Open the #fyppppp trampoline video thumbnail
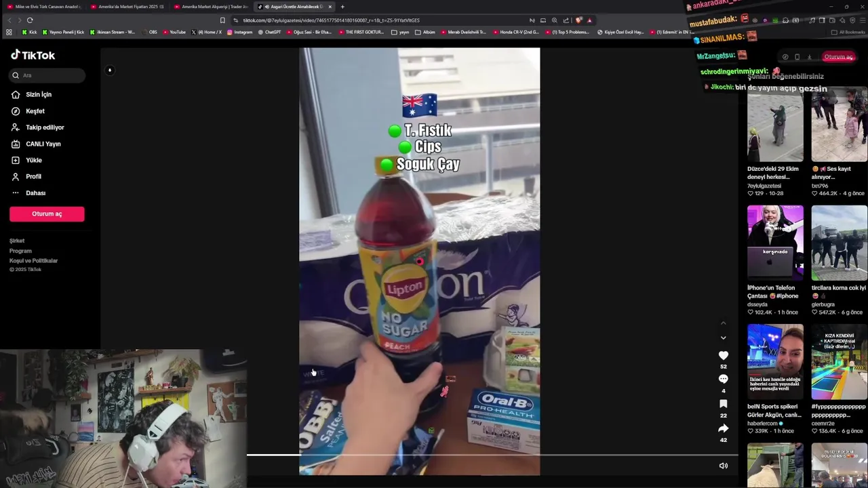Image resolution: width=868 pixels, height=488 pixels. pos(840,362)
